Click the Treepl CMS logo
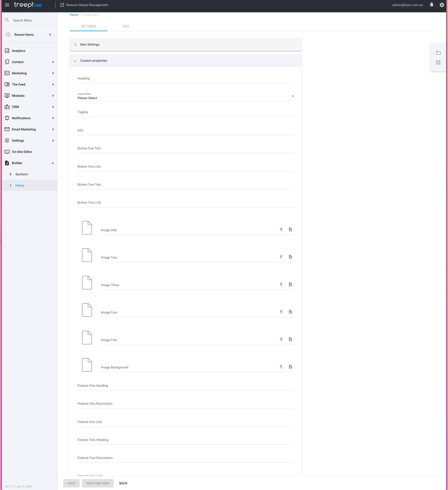The height and width of the screenshot is (490, 448). [x=28, y=5]
